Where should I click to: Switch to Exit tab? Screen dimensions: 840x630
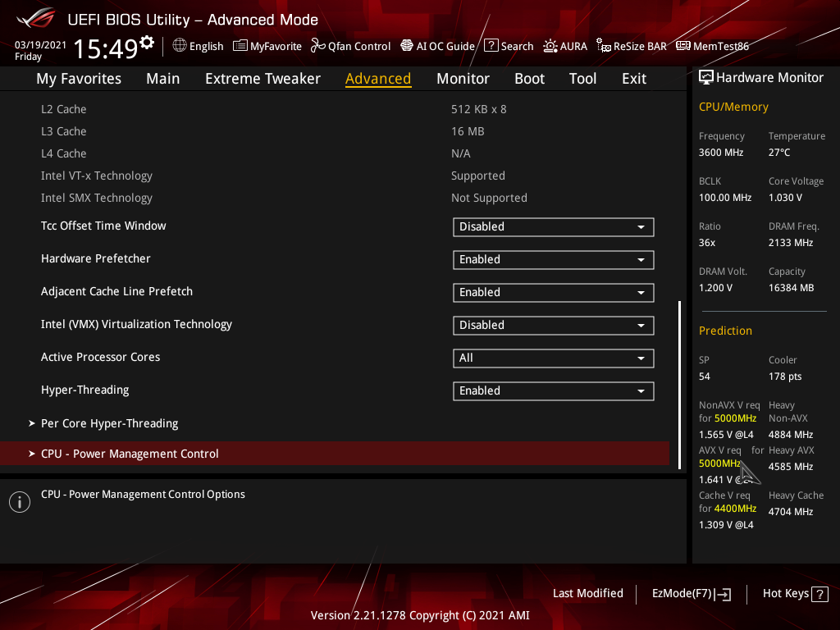point(634,79)
